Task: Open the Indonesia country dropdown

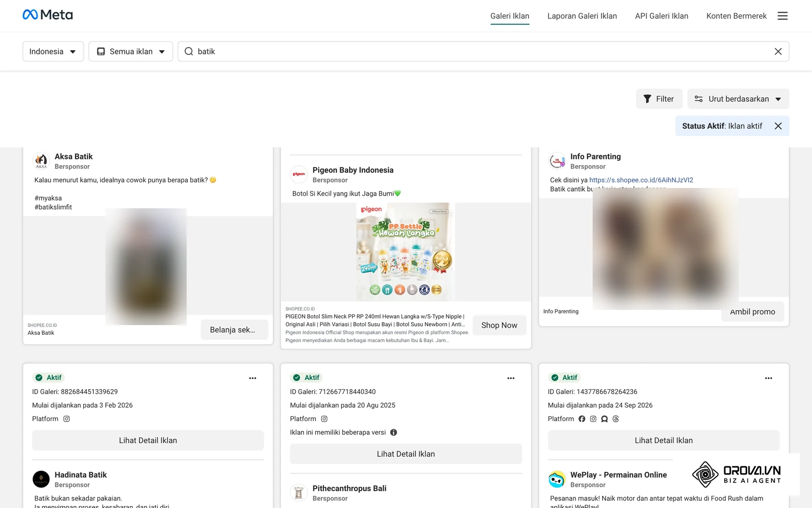Action: coord(53,51)
